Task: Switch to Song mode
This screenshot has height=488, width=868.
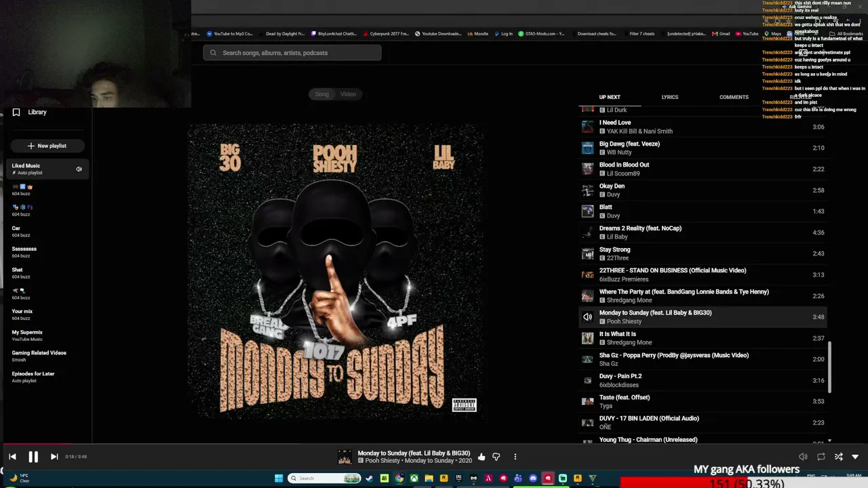Action: [322, 94]
